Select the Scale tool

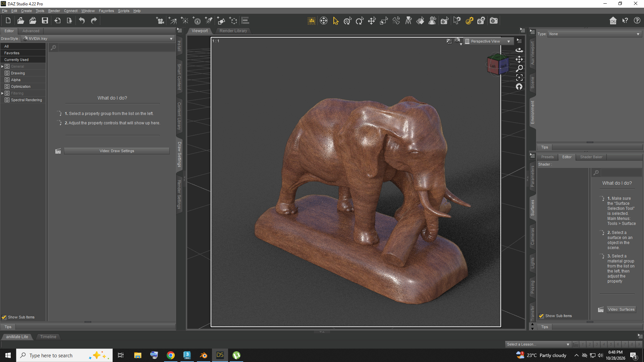384,21
